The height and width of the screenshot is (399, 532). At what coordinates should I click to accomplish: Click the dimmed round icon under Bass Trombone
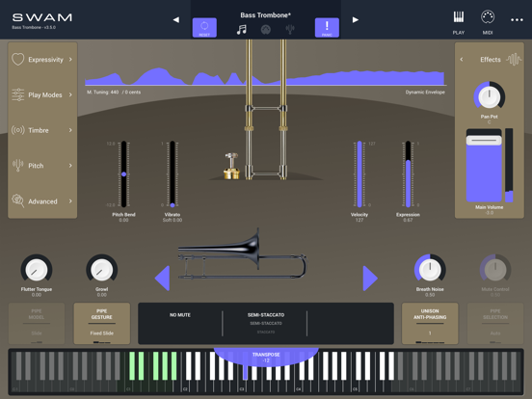pyautogui.click(x=266, y=30)
